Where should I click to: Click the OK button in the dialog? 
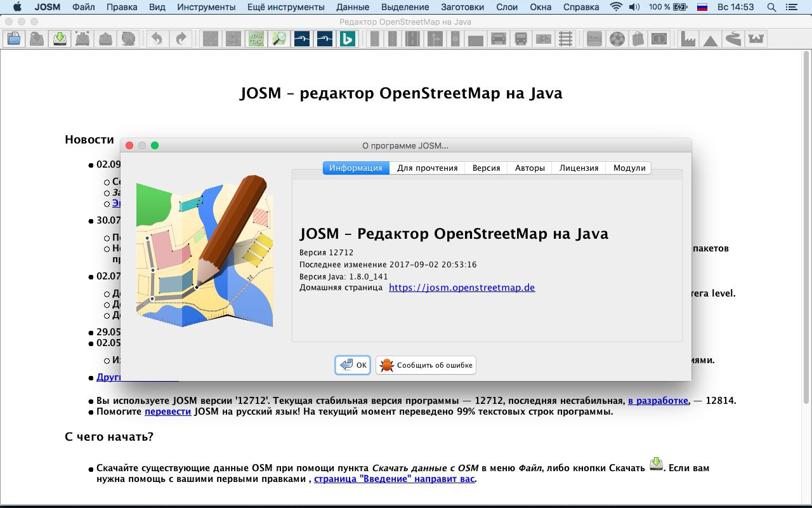[x=353, y=365]
